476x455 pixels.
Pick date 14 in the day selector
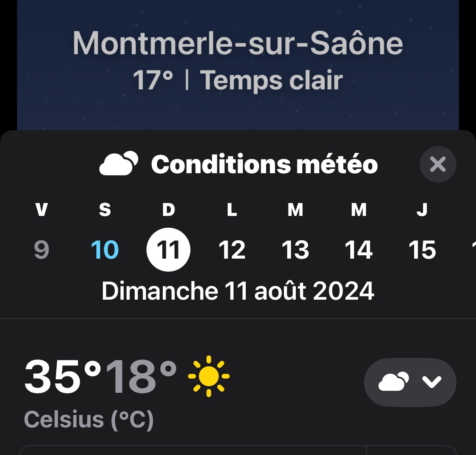(x=358, y=249)
